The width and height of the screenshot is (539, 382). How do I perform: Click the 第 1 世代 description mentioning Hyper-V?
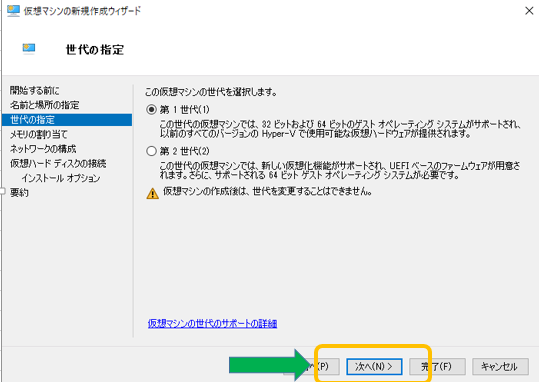pos(340,129)
